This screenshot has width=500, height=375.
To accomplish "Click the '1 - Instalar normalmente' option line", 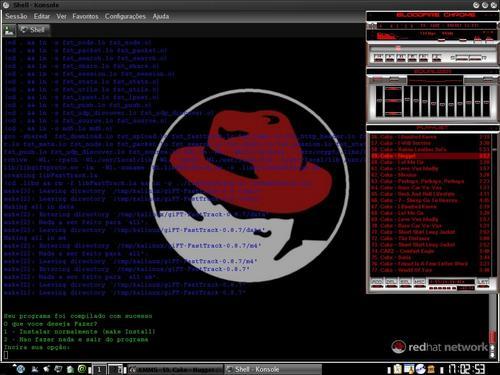I will [80, 332].
